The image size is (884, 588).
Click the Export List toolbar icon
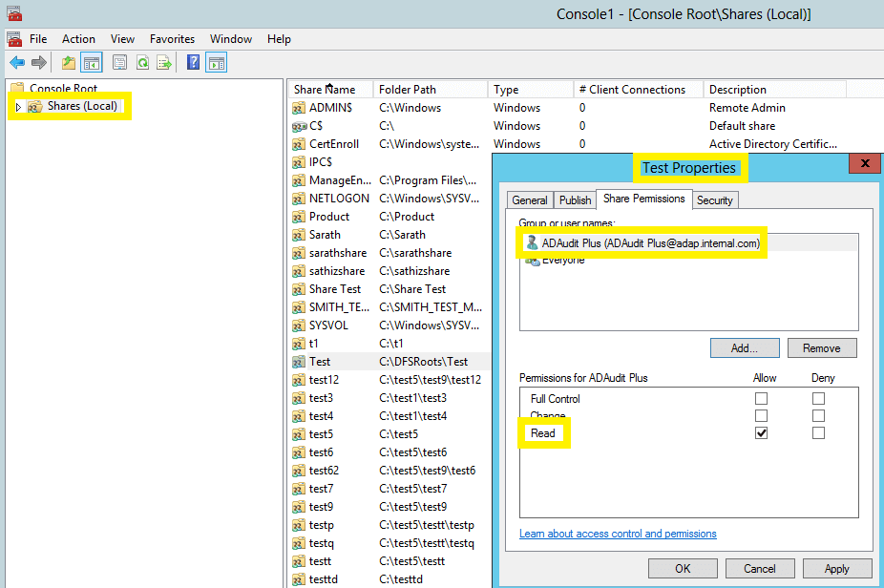(162, 62)
